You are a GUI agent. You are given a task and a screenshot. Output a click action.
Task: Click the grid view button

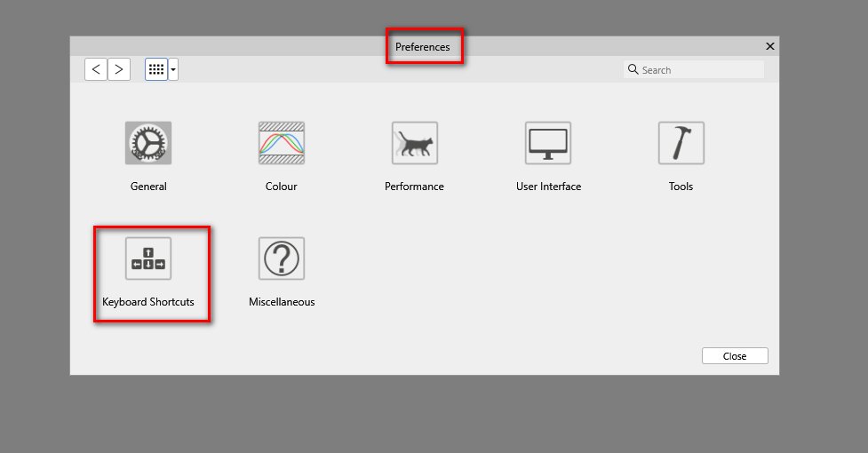tap(156, 69)
